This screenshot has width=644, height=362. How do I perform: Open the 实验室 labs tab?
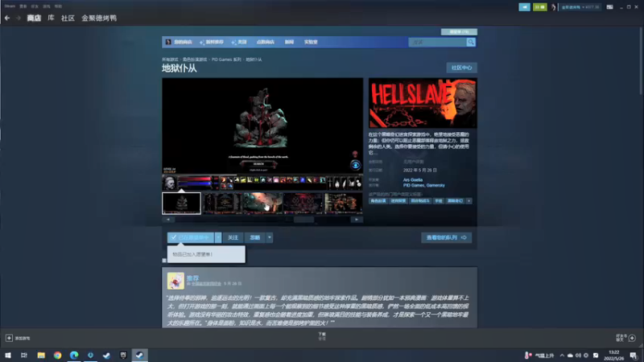coord(311,42)
